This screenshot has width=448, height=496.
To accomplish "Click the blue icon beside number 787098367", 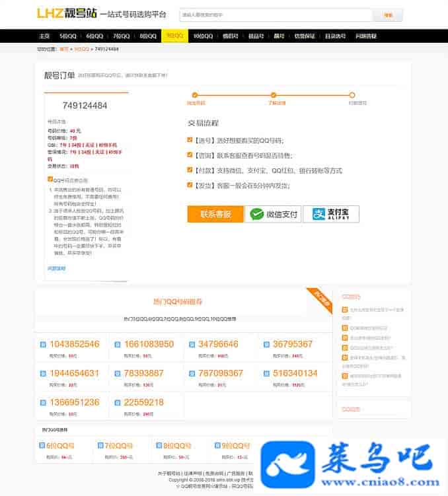I will [192, 374].
